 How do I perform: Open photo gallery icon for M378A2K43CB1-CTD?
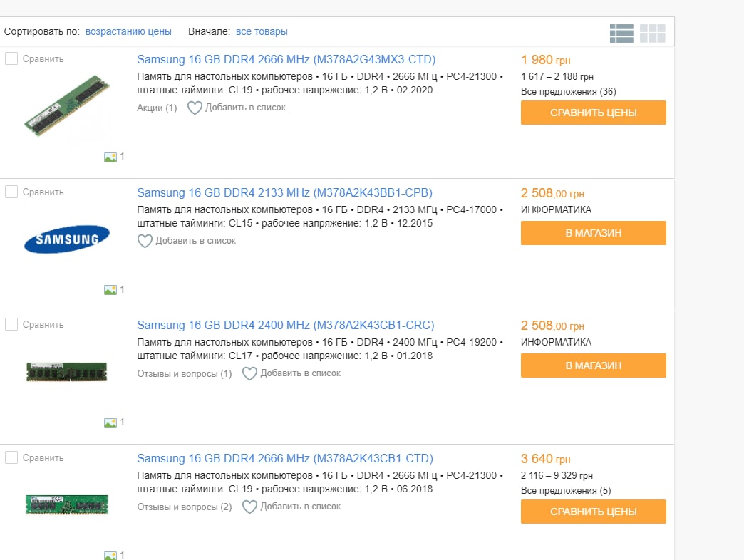(x=110, y=555)
